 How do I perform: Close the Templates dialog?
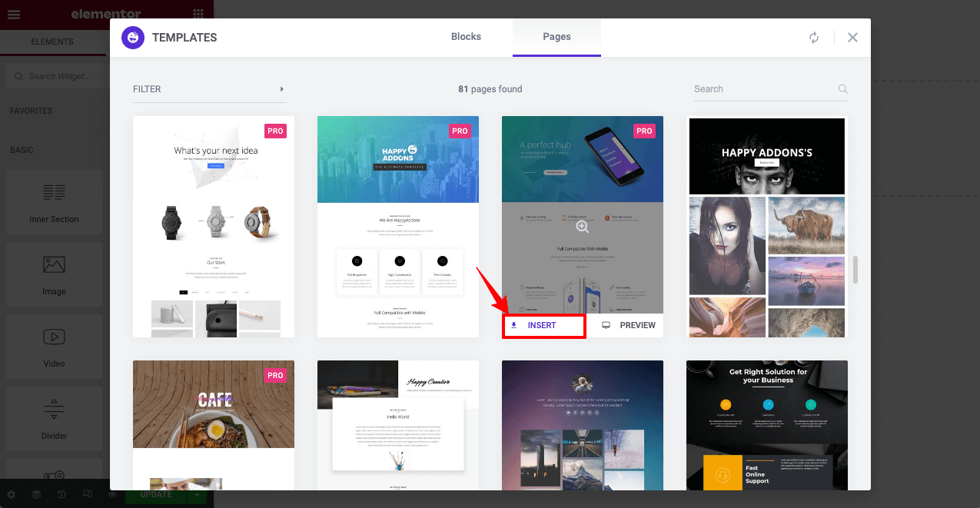point(852,38)
